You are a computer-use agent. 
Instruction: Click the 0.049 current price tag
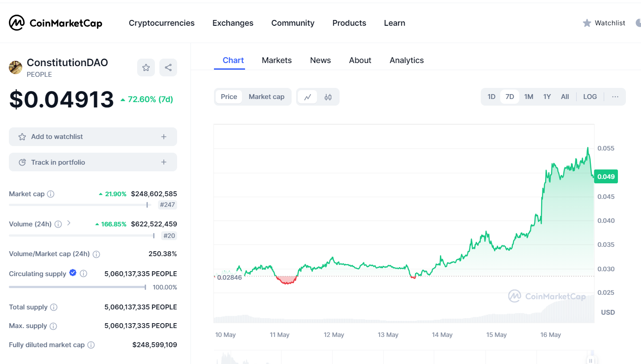pyautogui.click(x=606, y=177)
